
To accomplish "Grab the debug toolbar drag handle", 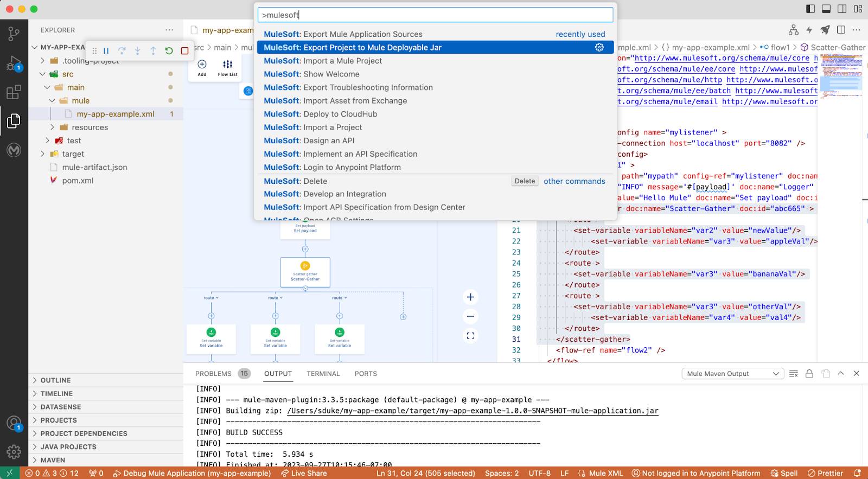I will pyautogui.click(x=94, y=50).
